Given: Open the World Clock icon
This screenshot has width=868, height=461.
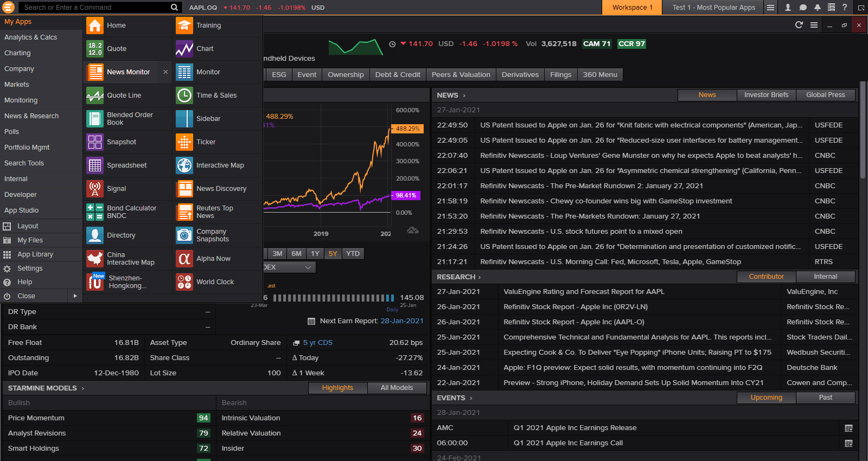Looking at the screenshot, I should tap(184, 282).
